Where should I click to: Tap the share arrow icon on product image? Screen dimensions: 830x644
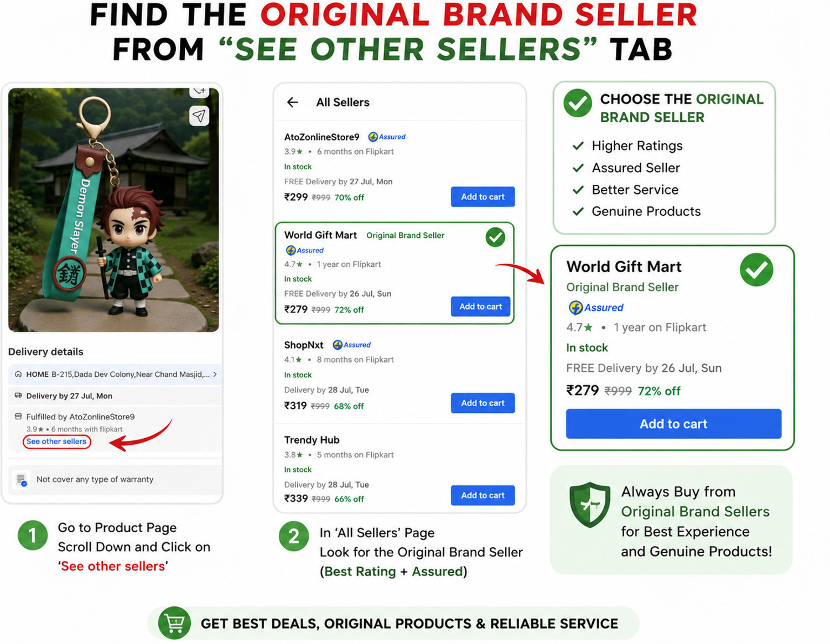point(199,116)
